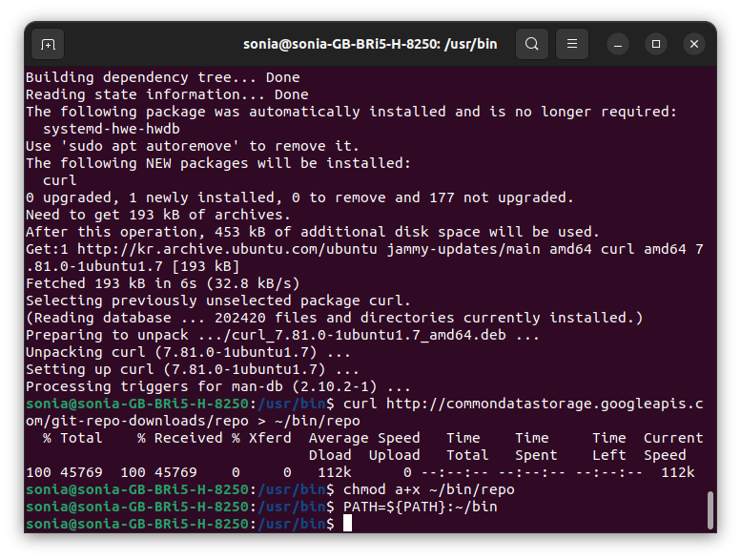Screen dimensions: 741x560
Task: Click 'Fetched 193 kB in 6s' line
Action: click(x=162, y=283)
